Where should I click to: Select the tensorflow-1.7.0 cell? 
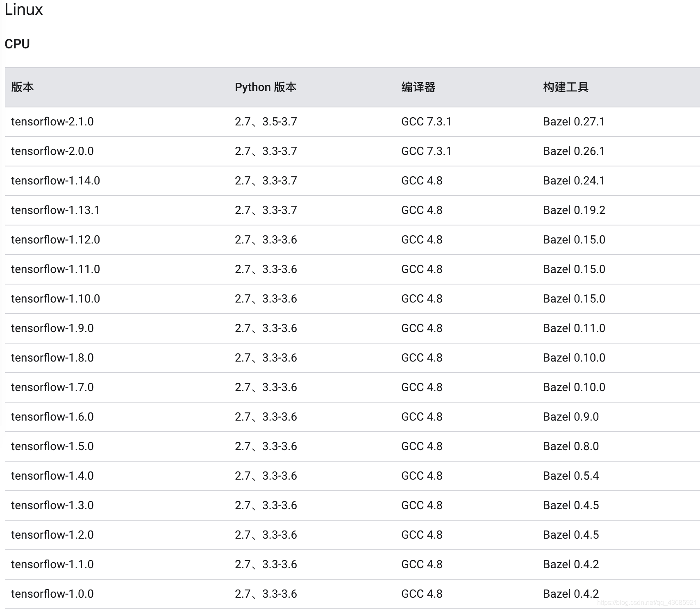[52, 387]
